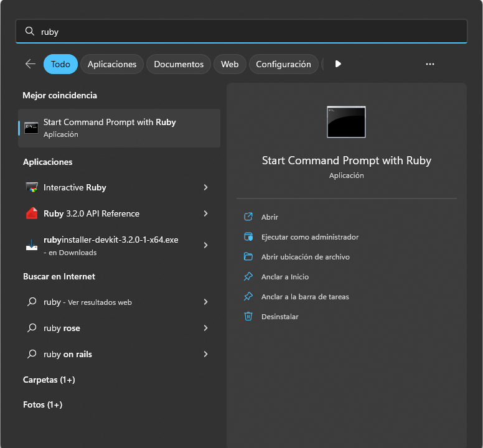483x448 pixels.
Task: Expand the ruby web results chevron
Action: click(x=206, y=302)
